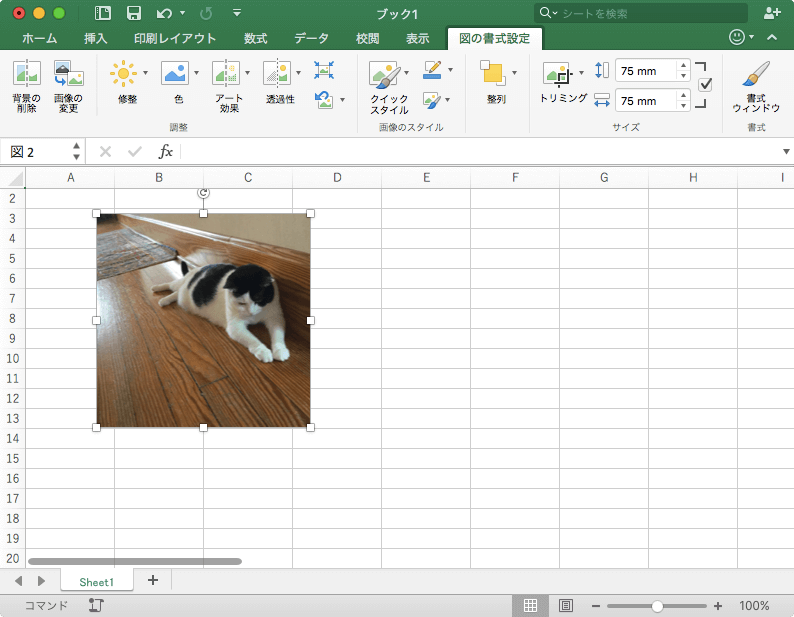Click the Compress Pictures icon
This screenshot has height=617, width=794.
[x=324, y=70]
